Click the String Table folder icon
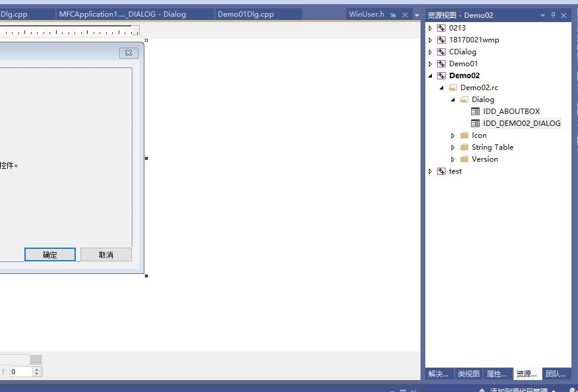 point(464,147)
